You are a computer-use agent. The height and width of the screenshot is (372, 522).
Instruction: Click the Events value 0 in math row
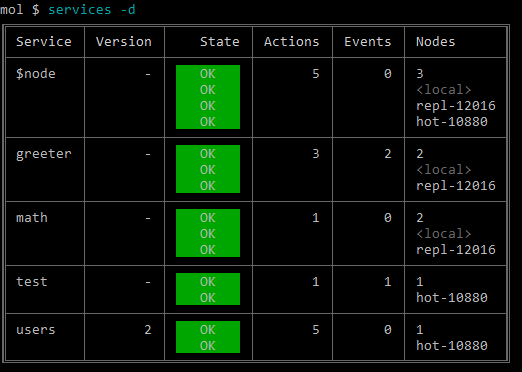(388, 218)
